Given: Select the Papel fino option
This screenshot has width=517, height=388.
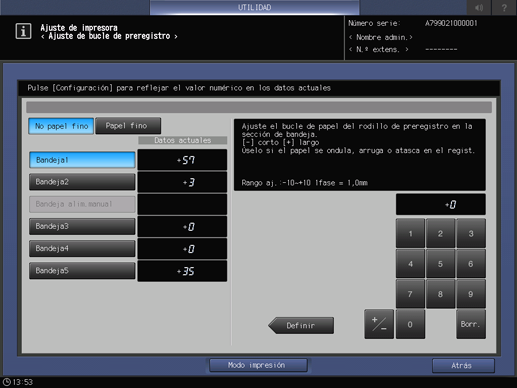Looking at the screenshot, I should (x=128, y=126).
